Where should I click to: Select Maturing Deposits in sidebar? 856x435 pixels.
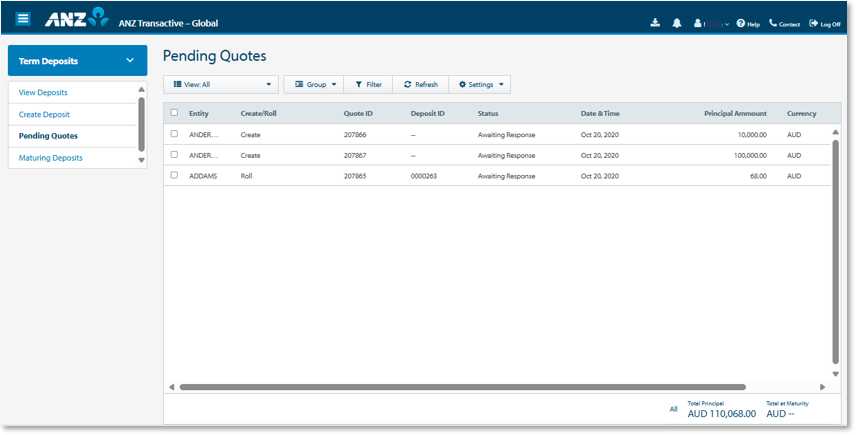(50, 158)
